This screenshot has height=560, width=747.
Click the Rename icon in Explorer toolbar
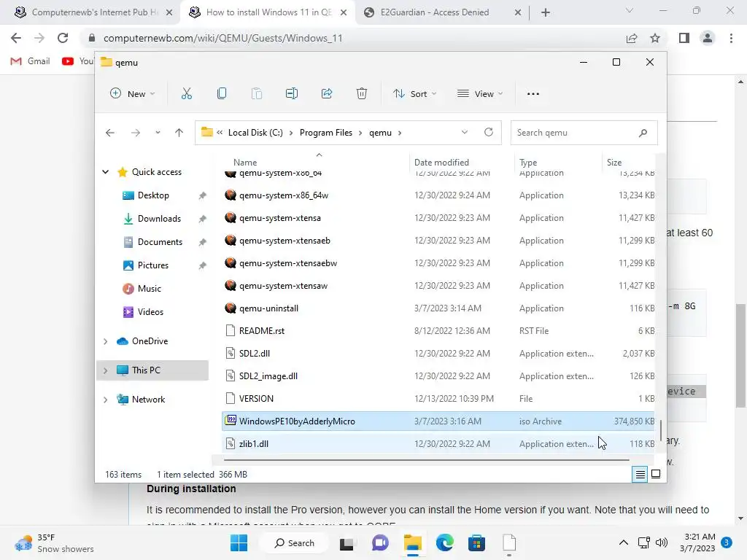292,94
